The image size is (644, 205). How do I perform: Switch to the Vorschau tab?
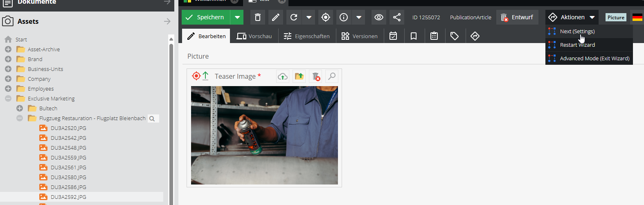pyautogui.click(x=254, y=36)
